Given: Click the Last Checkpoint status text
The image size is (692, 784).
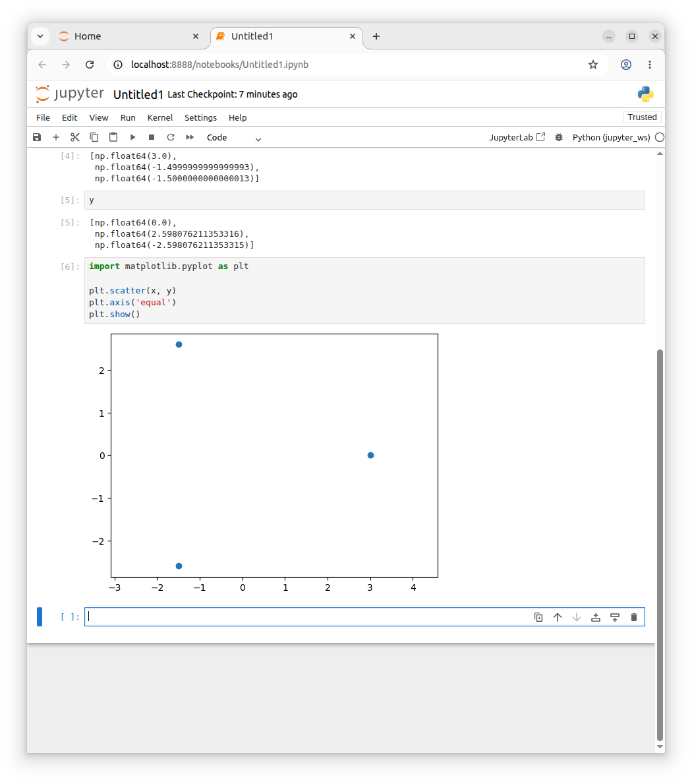Looking at the screenshot, I should click(x=233, y=94).
